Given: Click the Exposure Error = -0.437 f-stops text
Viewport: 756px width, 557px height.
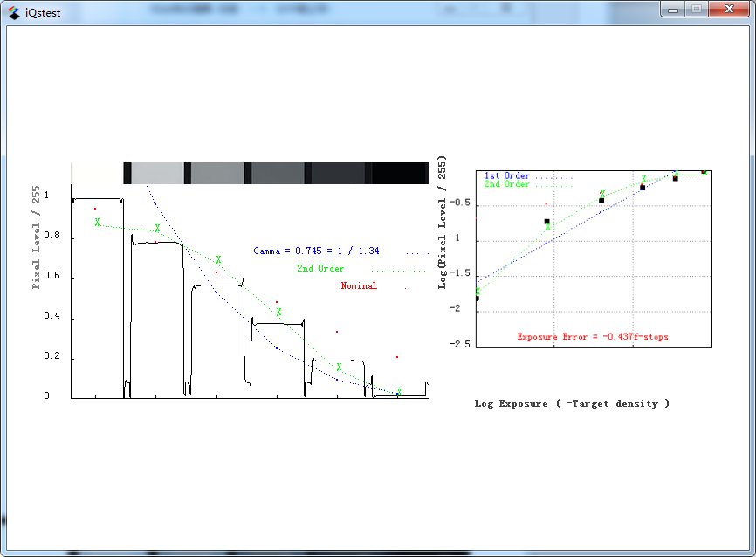Looking at the screenshot, I should point(593,337).
